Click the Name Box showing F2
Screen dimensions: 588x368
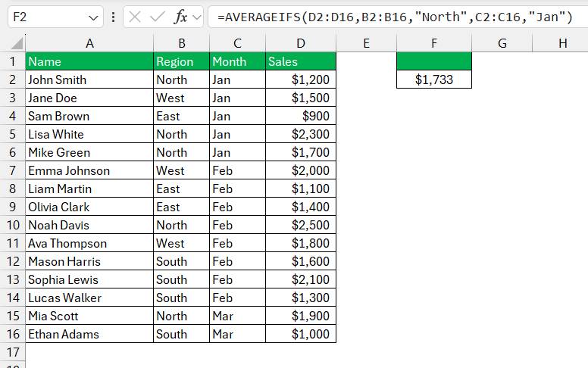[x=55, y=17]
